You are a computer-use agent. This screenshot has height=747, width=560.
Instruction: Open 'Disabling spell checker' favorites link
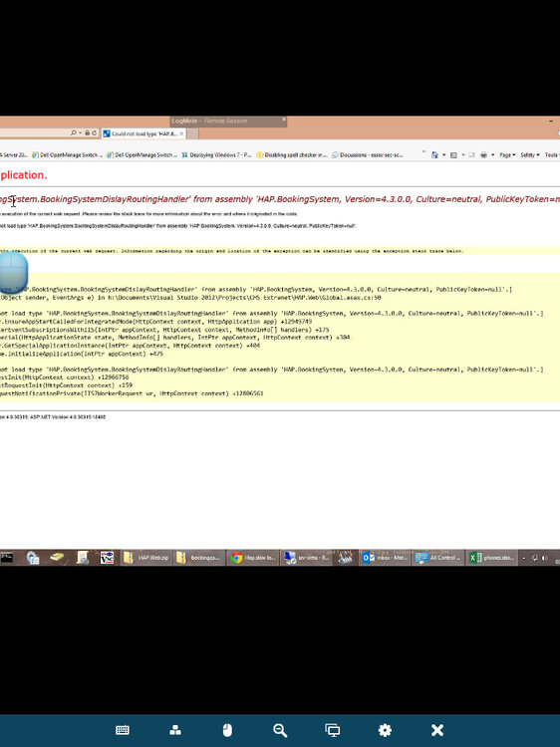(x=292, y=154)
